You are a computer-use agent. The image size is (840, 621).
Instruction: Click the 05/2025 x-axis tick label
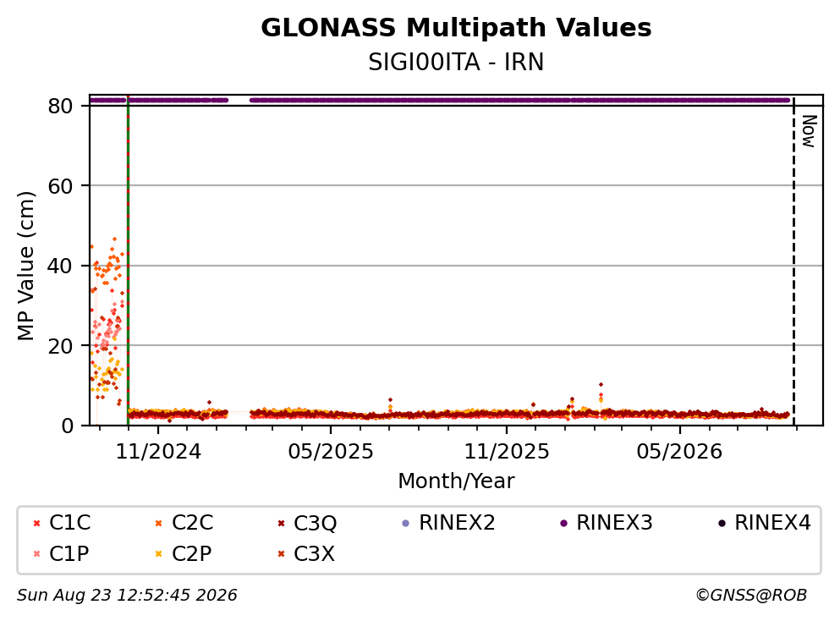click(331, 452)
